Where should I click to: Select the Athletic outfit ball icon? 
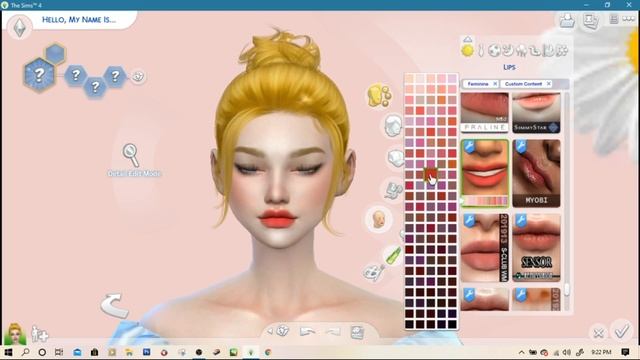[495, 51]
